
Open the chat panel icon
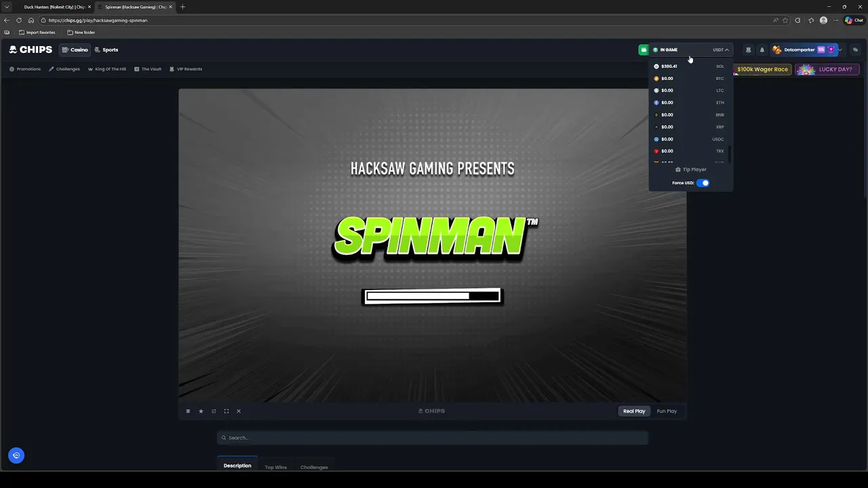[x=855, y=49]
